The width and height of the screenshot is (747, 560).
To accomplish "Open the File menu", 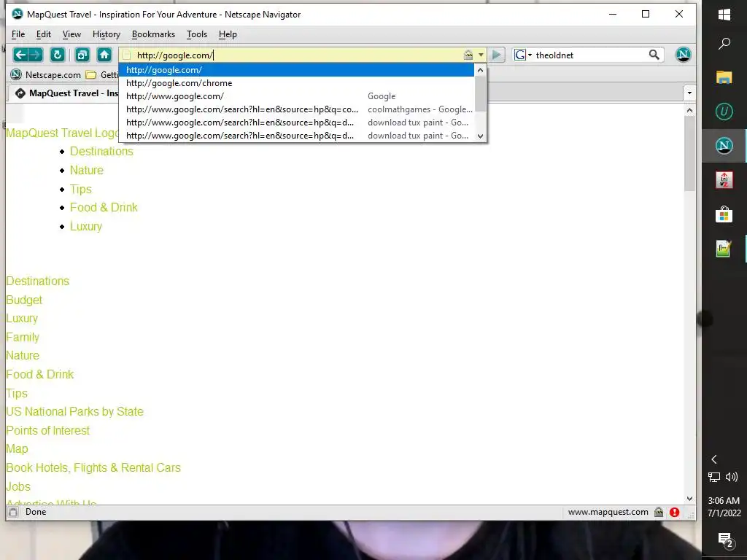I will point(18,34).
